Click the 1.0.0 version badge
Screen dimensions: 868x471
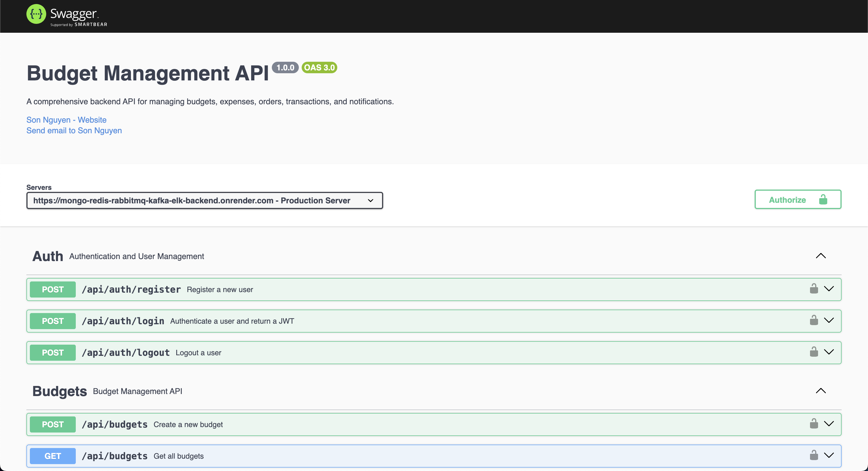[x=285, y=67]
